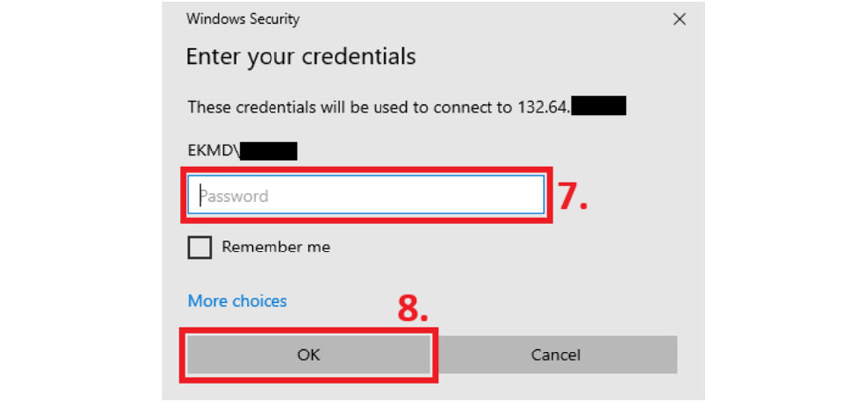The width and height of the screenshot is (868, 402).
Task: Click the white margin left of the dialog
Action: tap(79, 198)
